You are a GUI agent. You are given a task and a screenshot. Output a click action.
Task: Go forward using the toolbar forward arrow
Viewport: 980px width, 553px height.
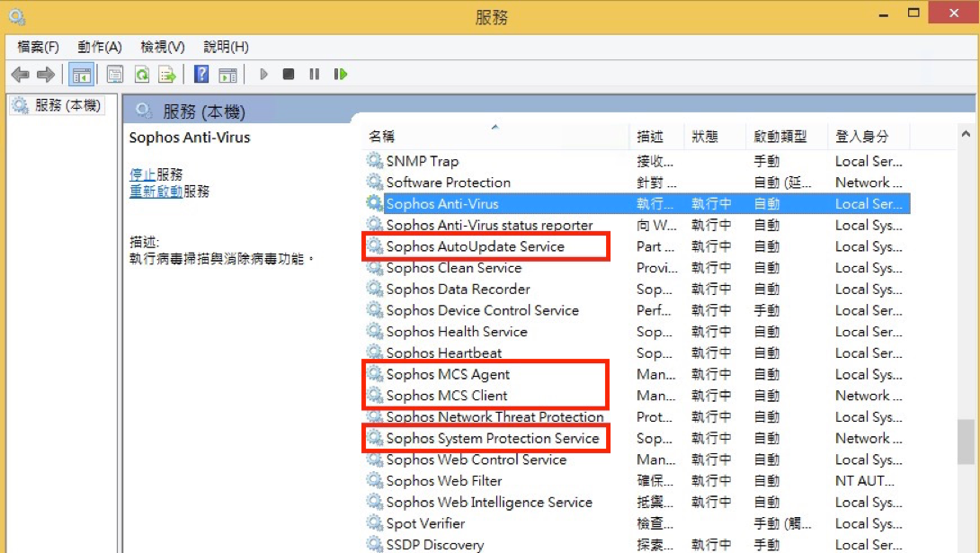46,75
